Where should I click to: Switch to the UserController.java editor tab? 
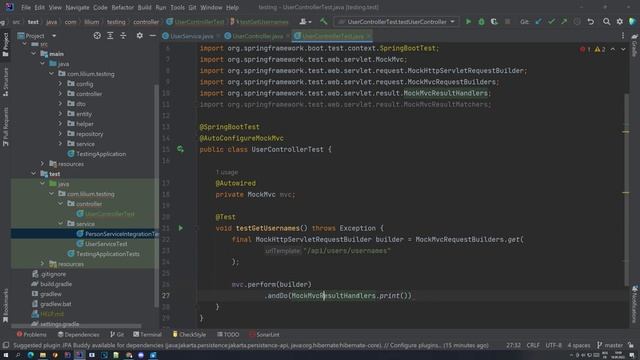click(257, 36)
